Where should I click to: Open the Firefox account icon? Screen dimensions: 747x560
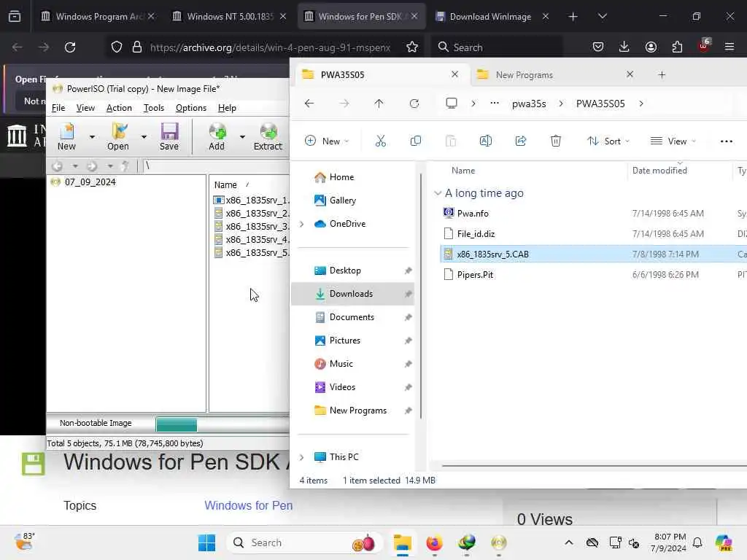click(651, 47)
